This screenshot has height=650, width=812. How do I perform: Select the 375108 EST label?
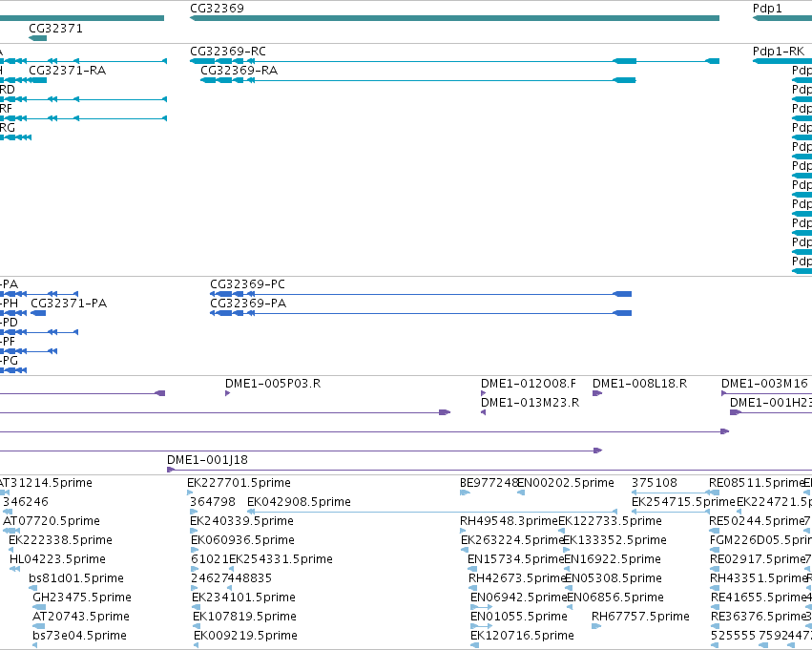(x=654, y=483)
